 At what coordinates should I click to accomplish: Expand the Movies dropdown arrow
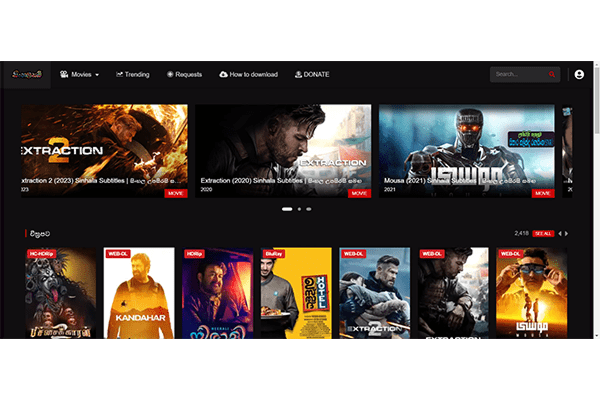coord(97,75)
